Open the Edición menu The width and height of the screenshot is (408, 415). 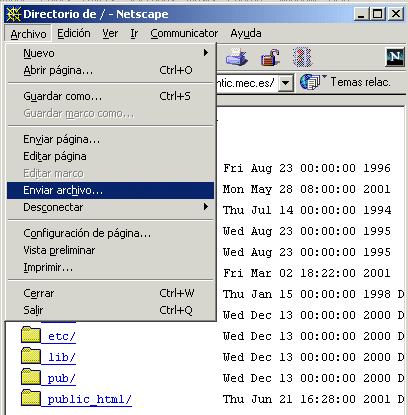coord(74,33)
